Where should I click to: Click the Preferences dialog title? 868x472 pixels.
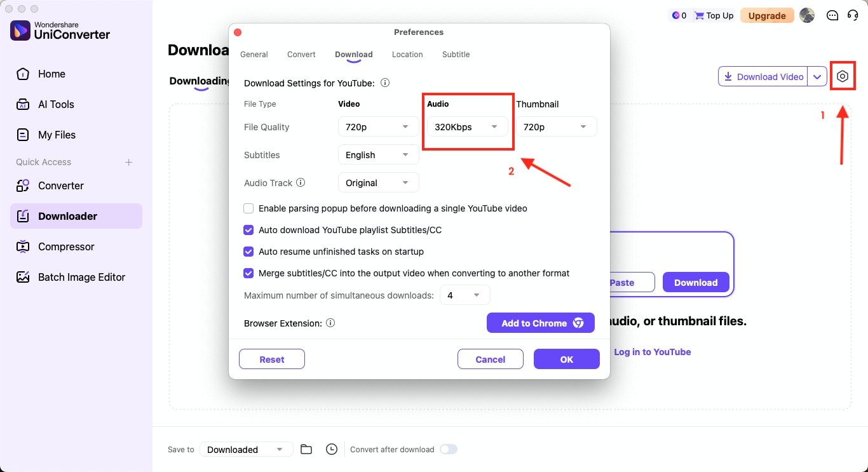[419, 32]
